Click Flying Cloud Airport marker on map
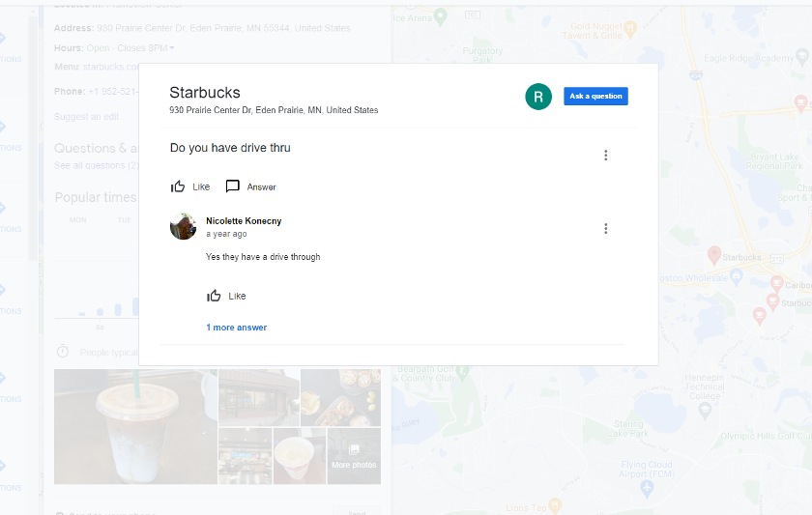The height and width of the screenshot is (515, 812). tap(647, 488)
